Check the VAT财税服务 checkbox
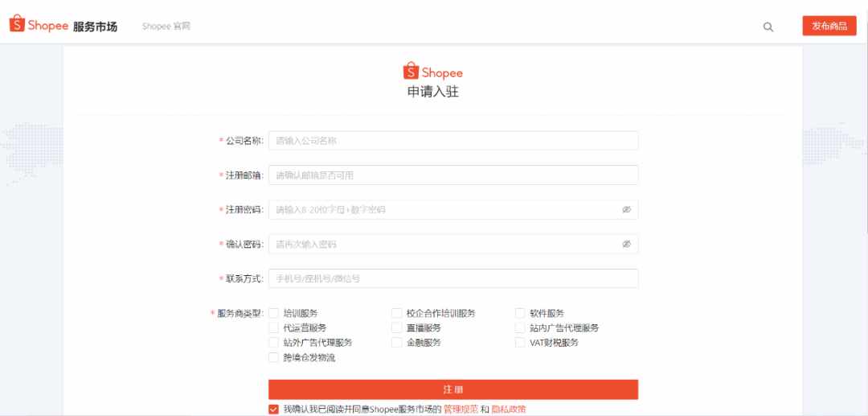This screenshot has height=416, width=868. (x=520, y=342)
